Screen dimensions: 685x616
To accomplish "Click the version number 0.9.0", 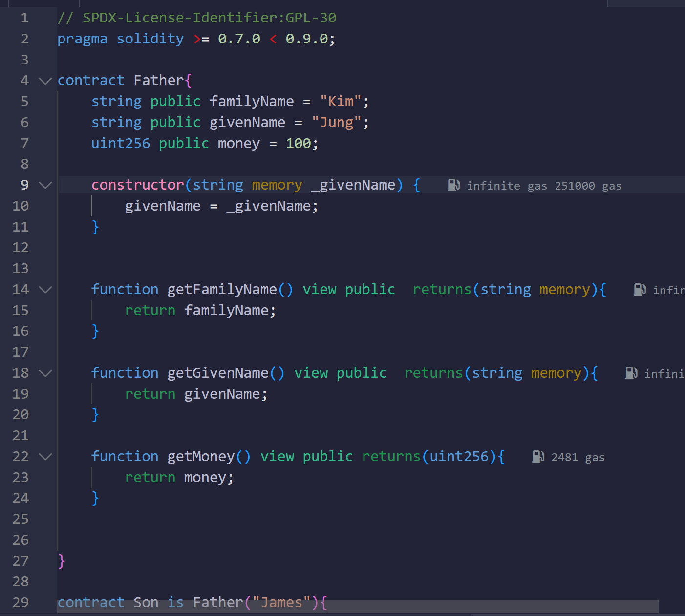I will [x=307, y=39].
